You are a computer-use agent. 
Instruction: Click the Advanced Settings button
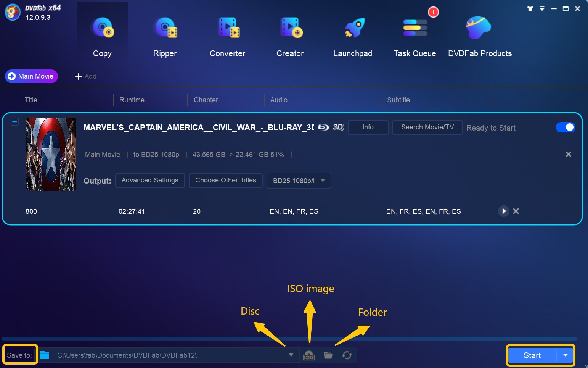(150, 180)
